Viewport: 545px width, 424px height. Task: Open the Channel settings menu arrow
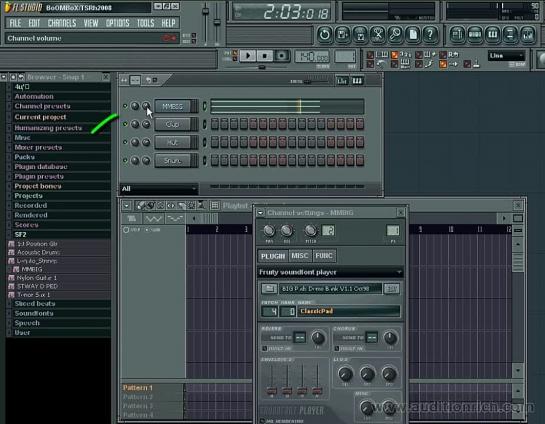click(x=260, y=213)
